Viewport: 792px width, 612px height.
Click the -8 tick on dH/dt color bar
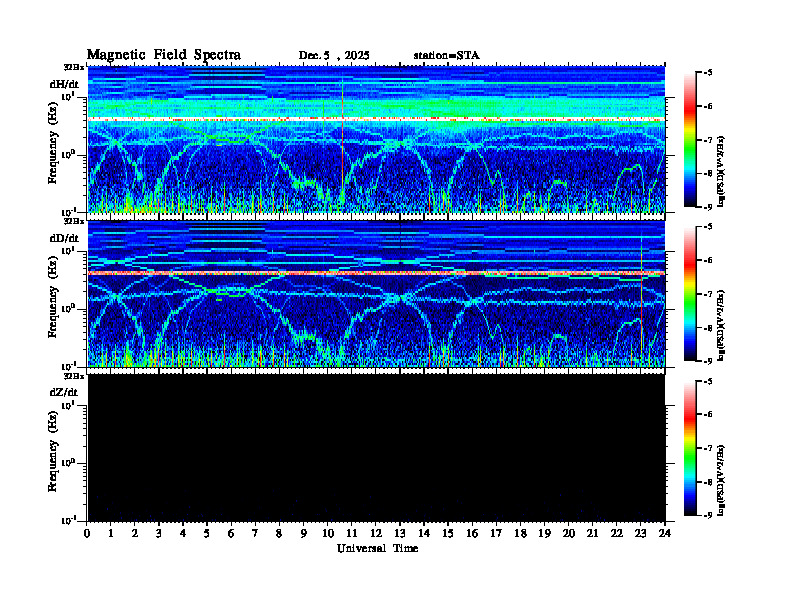click(x=708, y=173)
